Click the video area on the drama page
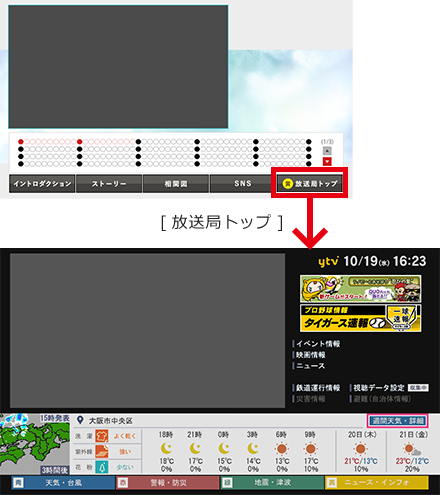This screenshot has width=440, height=495. click(118, 67)
